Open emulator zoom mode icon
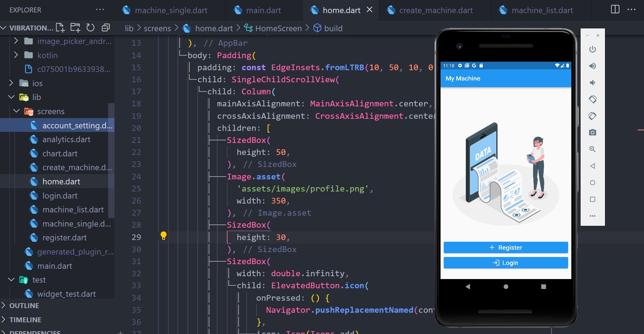Screen dimensions: 644x334 592,149
